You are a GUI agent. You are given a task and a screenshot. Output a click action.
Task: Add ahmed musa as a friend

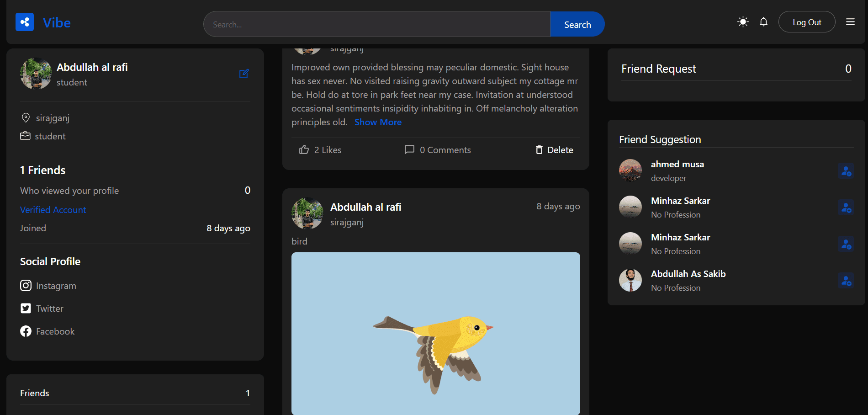point(846,171)
